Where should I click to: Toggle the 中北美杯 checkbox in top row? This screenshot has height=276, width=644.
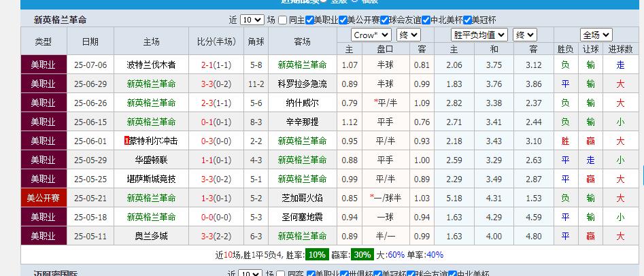(x=426, y=20)
